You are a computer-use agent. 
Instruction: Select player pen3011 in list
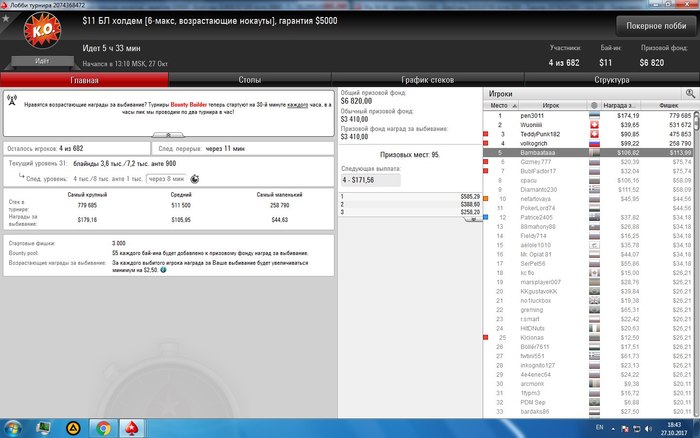tap(588, 116)
